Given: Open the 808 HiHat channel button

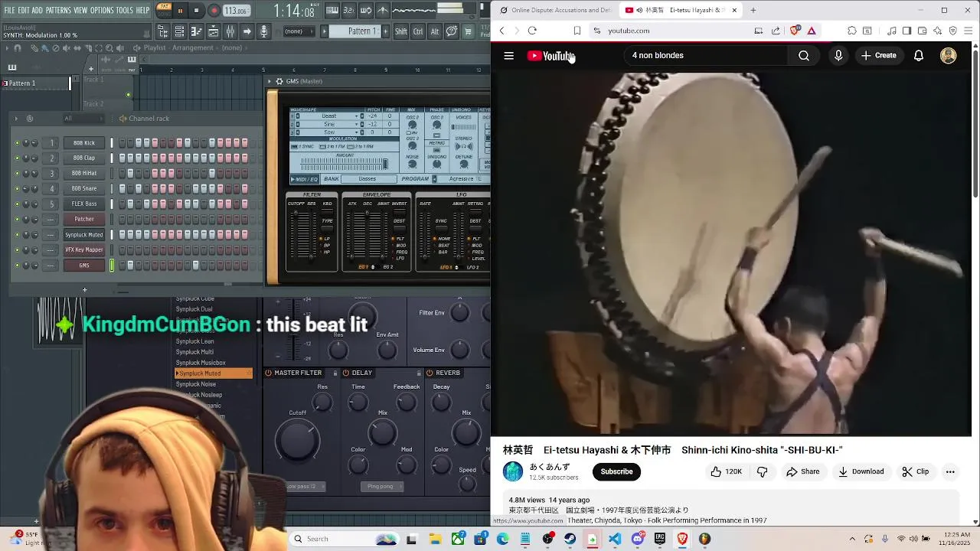Looking at the screenshot, I should click(84, 174).
